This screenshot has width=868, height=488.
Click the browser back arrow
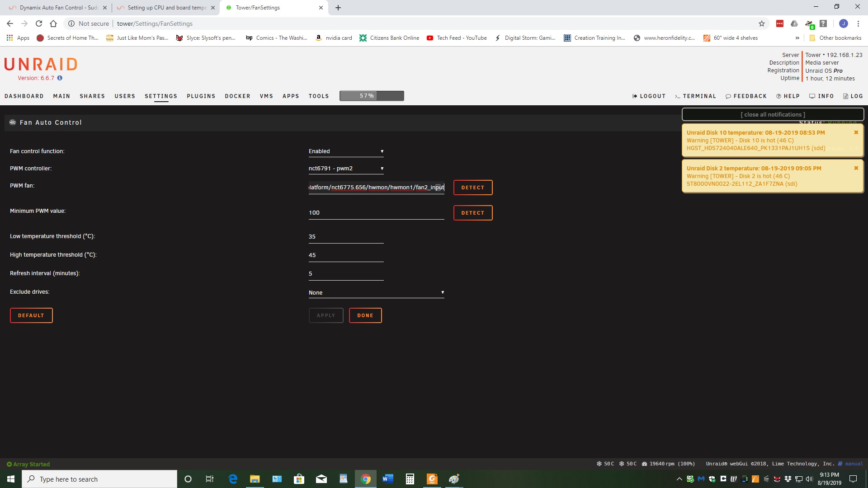point(10,23)
